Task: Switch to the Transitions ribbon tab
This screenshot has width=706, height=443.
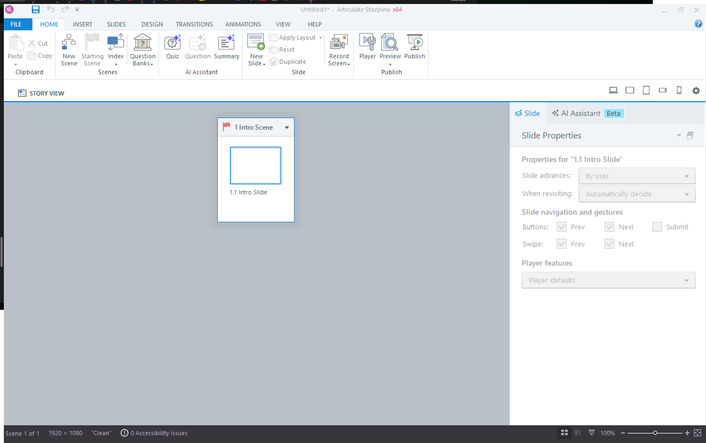Action: pyautogui.click(x=194, y=24)
